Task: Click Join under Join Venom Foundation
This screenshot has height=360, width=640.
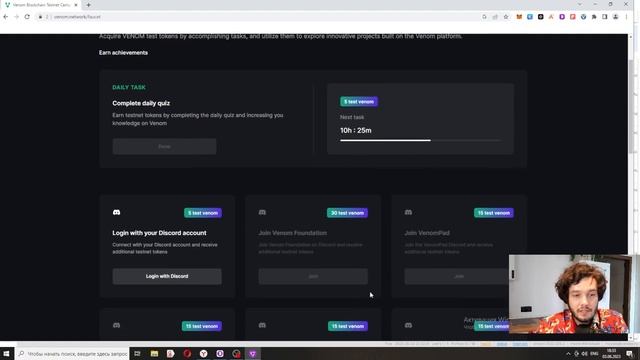Action: (313, 276)
